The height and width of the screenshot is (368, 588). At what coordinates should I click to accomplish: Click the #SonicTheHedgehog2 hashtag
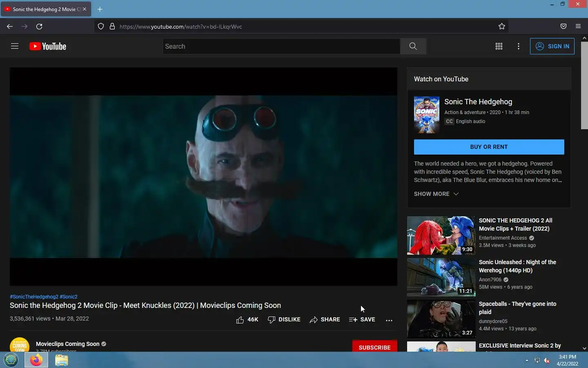point(34,297)
